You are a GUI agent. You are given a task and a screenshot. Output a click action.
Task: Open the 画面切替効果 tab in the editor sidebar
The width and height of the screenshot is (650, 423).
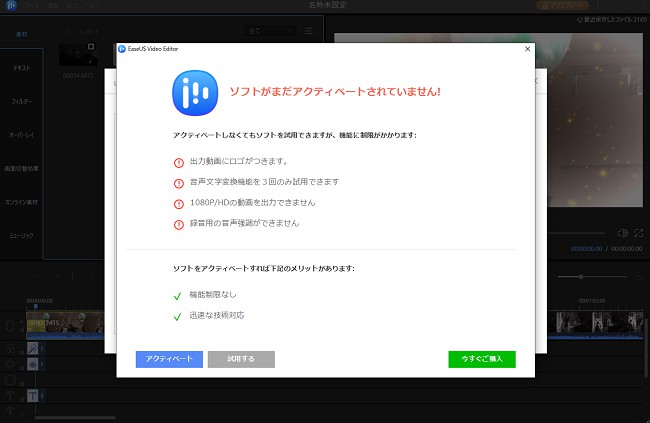[x=22, y=168]
